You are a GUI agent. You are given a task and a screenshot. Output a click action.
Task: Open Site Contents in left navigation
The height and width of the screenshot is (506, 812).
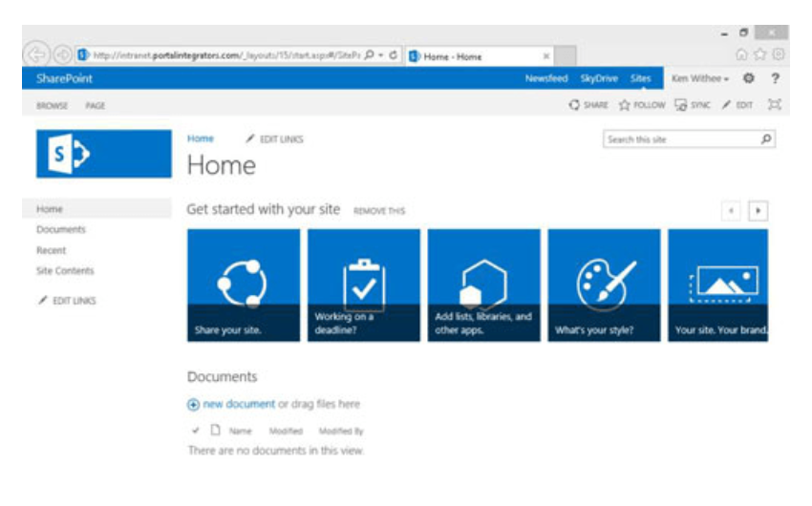tap(65, 270)
